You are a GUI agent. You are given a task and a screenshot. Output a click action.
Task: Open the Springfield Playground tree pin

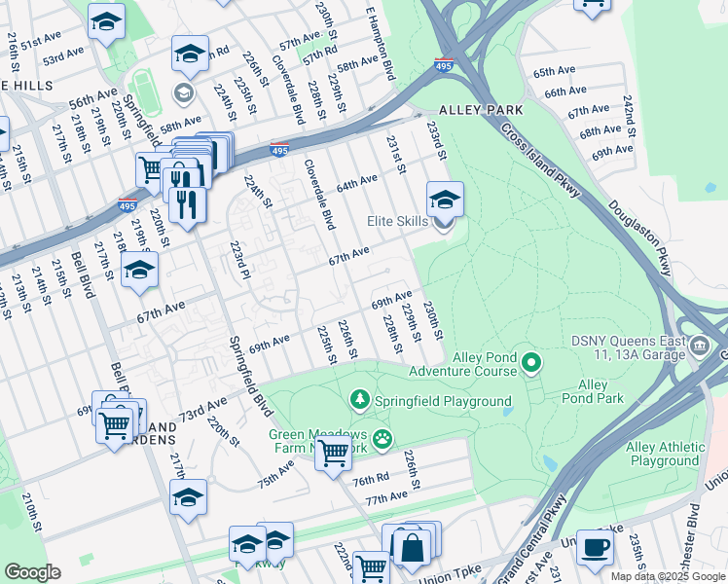click(x=360, y=401)
